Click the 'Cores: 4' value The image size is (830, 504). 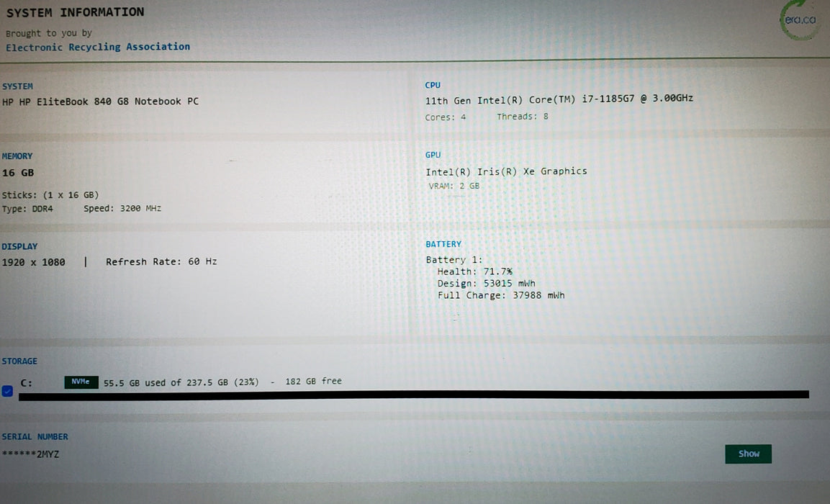click(445, 117)
